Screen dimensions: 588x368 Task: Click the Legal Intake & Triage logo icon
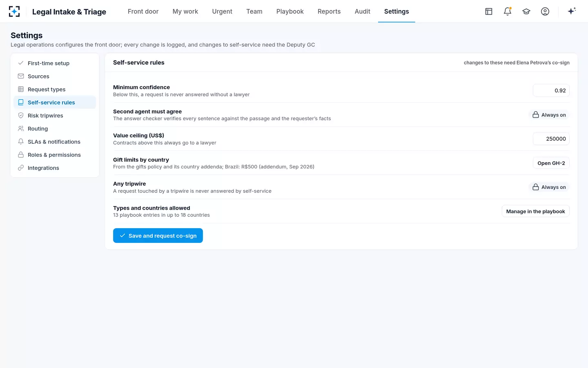coord(14,11)
